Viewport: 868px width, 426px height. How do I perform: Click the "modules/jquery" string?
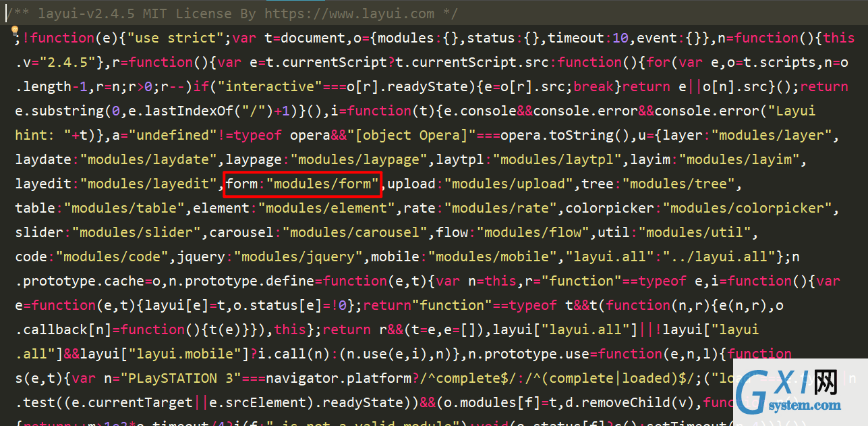298,257
